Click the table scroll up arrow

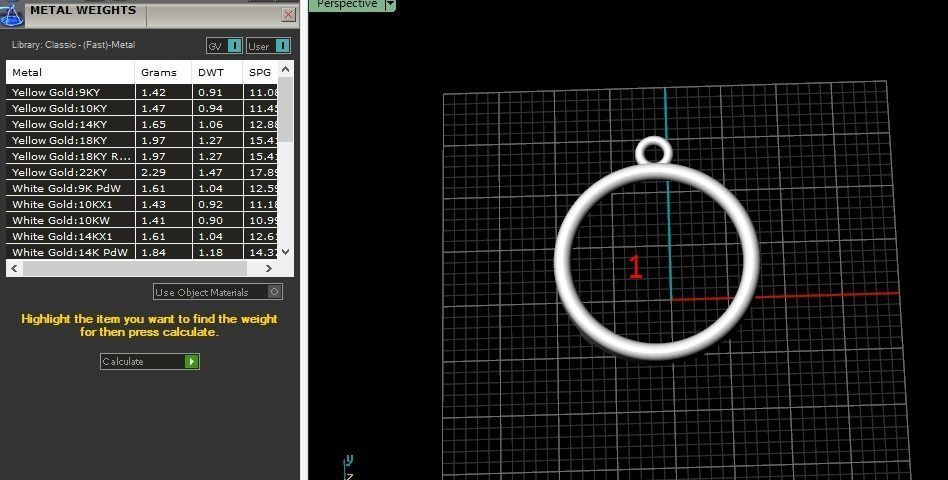pyautogui.click(x=286, y=70)
